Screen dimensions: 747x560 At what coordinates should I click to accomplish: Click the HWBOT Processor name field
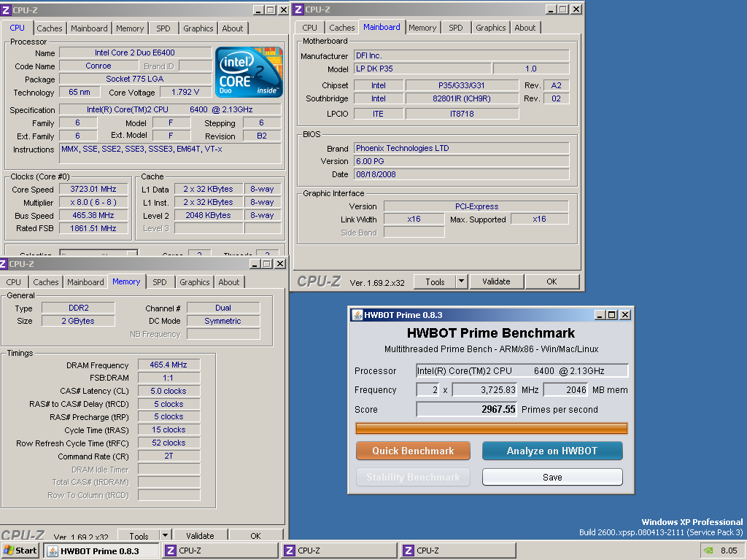522,371
